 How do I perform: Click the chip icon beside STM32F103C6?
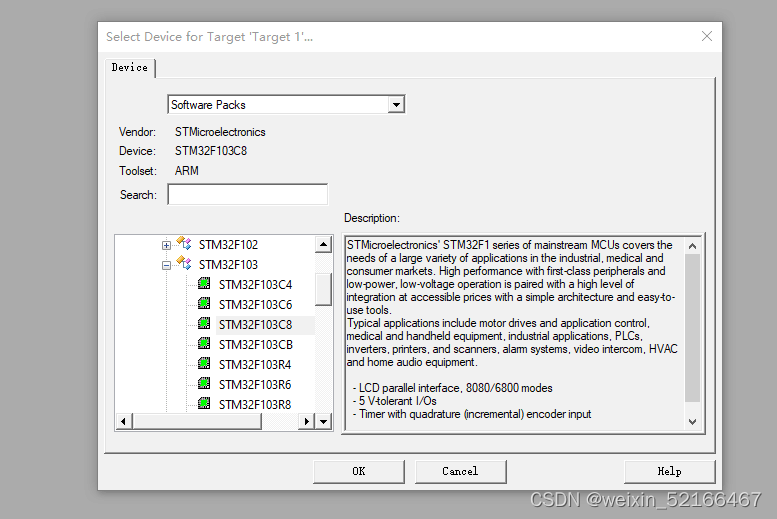click(204, 303)
